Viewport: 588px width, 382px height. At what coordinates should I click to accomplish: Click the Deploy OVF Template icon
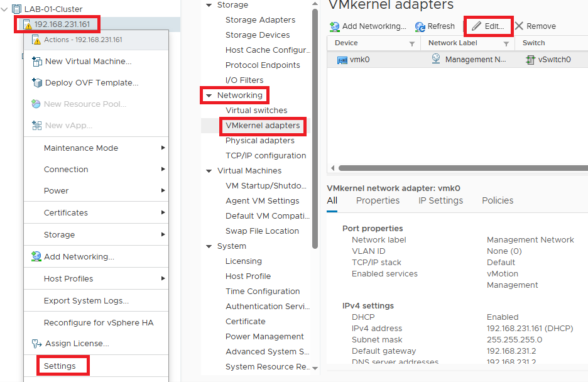point(36,82)
